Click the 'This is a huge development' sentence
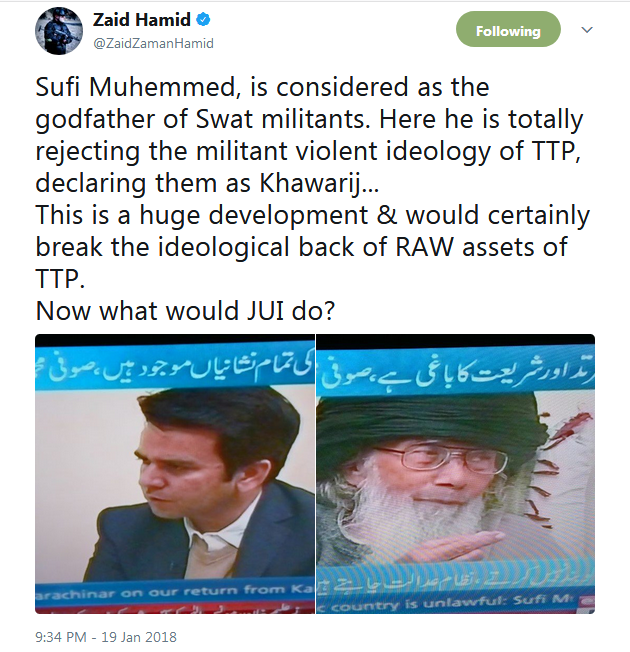Image resolution: width=630 pixels, height=652 pixels. pos(313,215)
